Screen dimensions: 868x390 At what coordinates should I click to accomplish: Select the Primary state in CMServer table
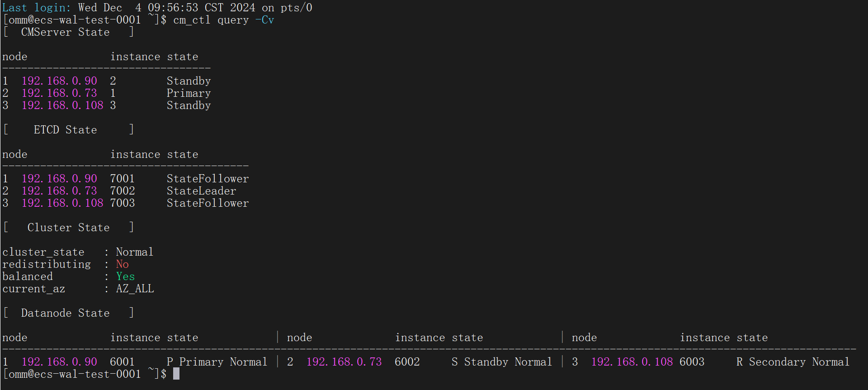[x=189, y=93]
